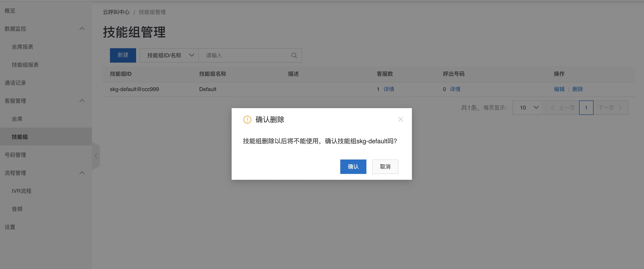Click the search magnifier icon
The height and width of the screenshot is (269, 644).
(x=294, y=55)
